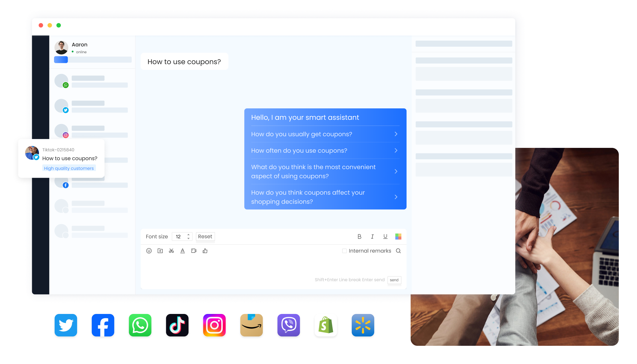Click the Facebook app icon
The height and width of the screenshot is (364, 637).
pos(103,325)
